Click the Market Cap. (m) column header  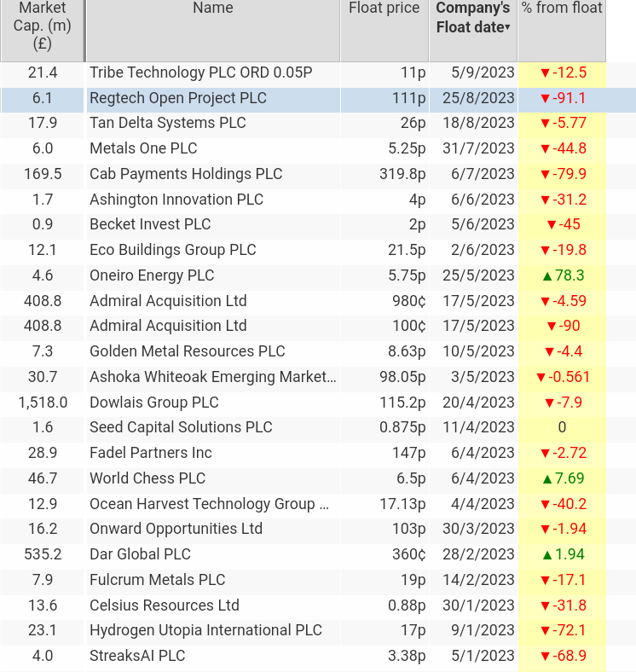click(x=43, y=26)
